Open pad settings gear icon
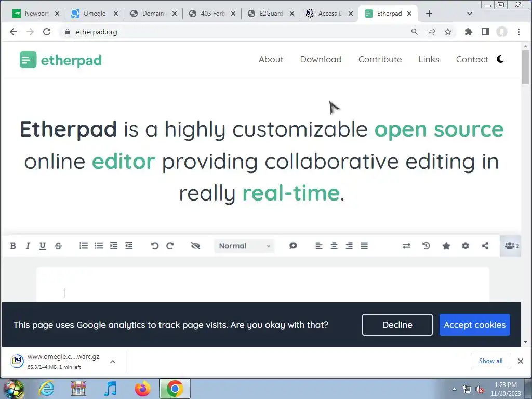 pyautogui.click(x=465, y=246)
